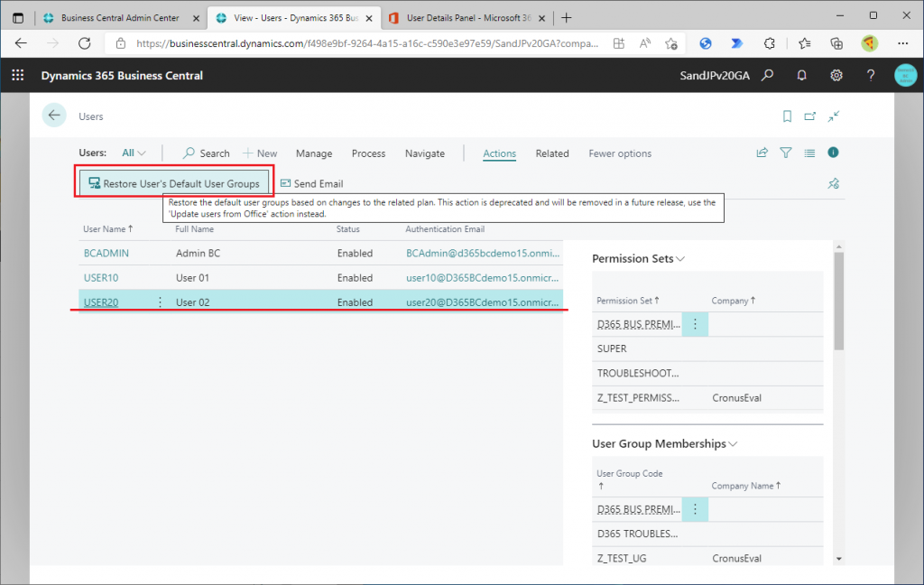Reload the page with the refresh icon
Viewport: 924px width, 585px height.
84,43
